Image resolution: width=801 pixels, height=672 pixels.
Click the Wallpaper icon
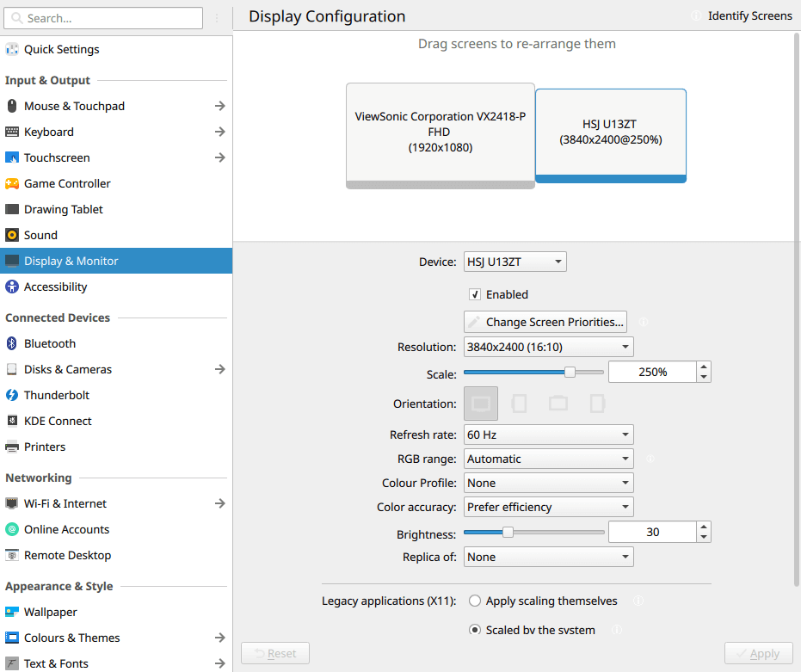pos(12,612)
